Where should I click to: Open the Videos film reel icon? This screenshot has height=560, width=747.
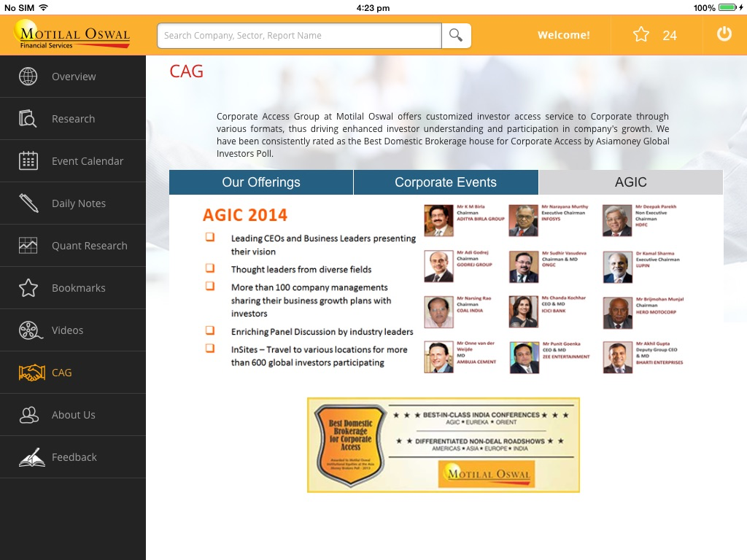click(30, 330)
